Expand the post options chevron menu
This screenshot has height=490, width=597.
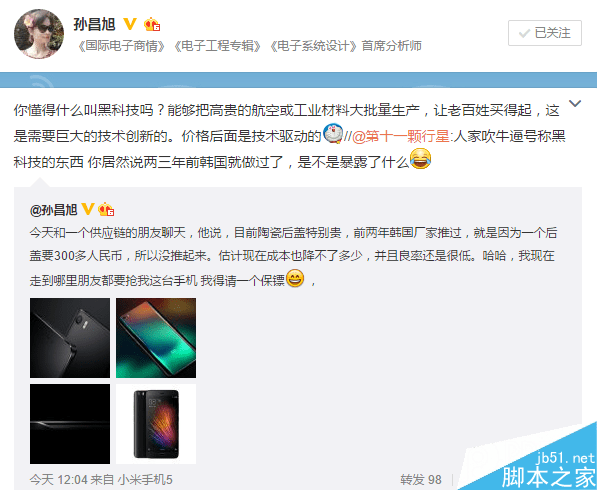coord(575,103)
